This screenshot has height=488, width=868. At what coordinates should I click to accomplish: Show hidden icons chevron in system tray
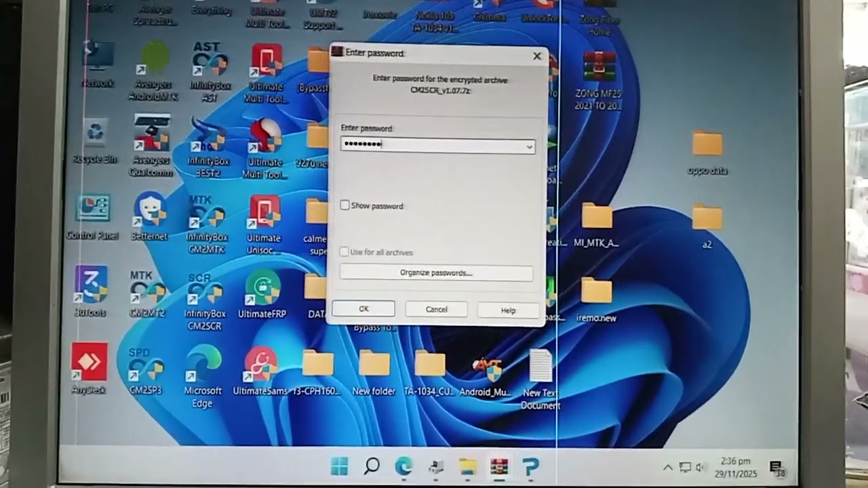click(668, 467)
